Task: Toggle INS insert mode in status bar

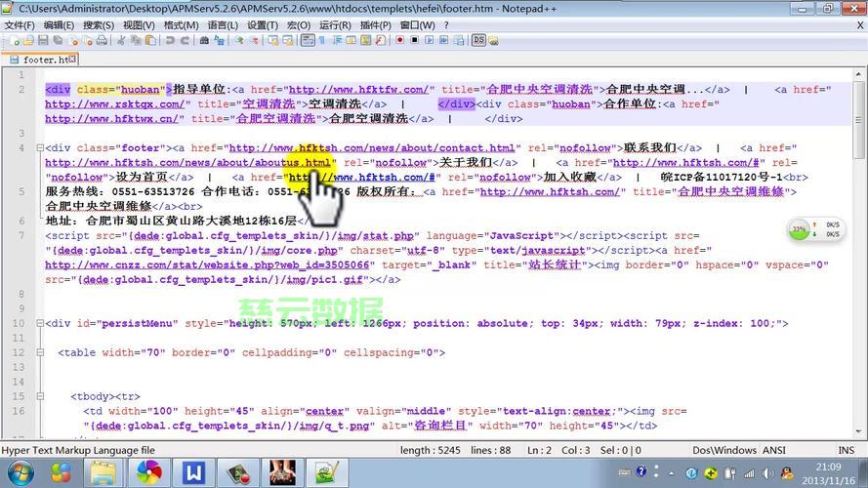Action: 846,450
